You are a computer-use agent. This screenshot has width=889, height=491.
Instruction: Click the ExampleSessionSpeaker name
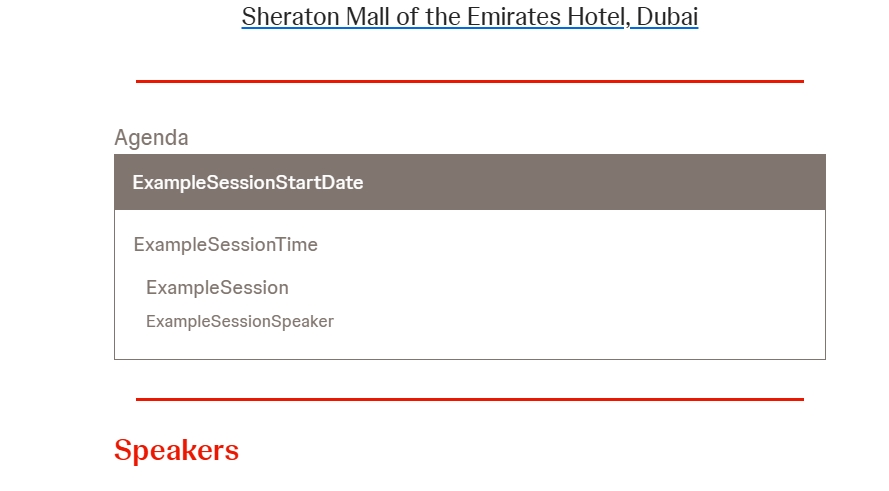tap(240, 321)
